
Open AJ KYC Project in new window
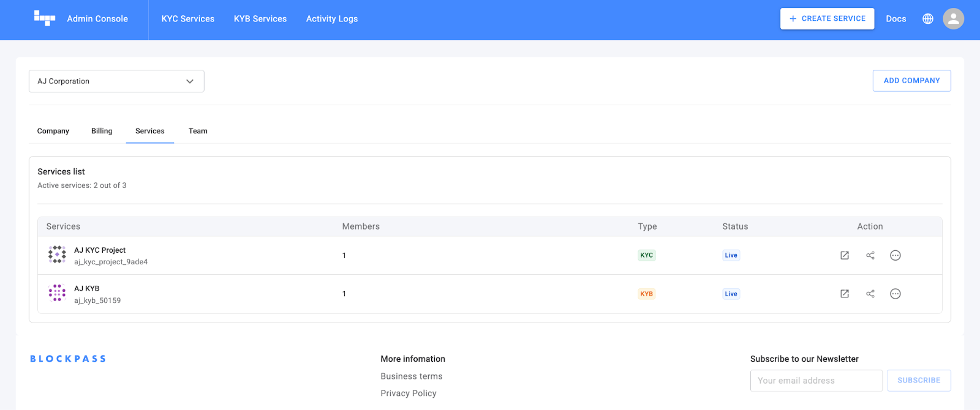coord(844,255)
